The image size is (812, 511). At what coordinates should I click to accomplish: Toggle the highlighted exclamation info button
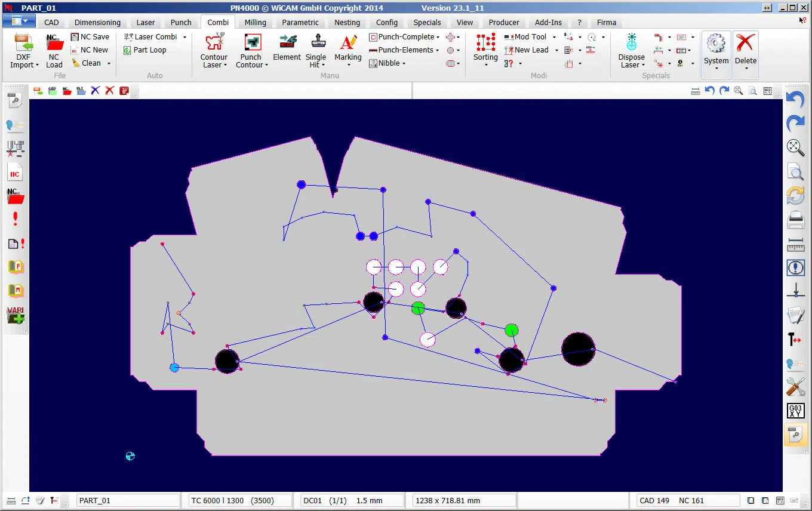(x=795, y=268)
